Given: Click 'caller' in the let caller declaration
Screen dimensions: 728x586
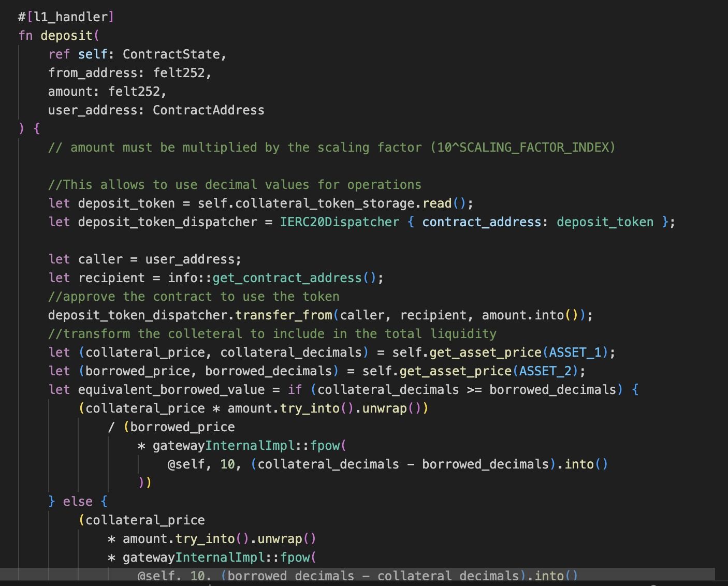Looking at the screenshot, I should pos(100,259).
